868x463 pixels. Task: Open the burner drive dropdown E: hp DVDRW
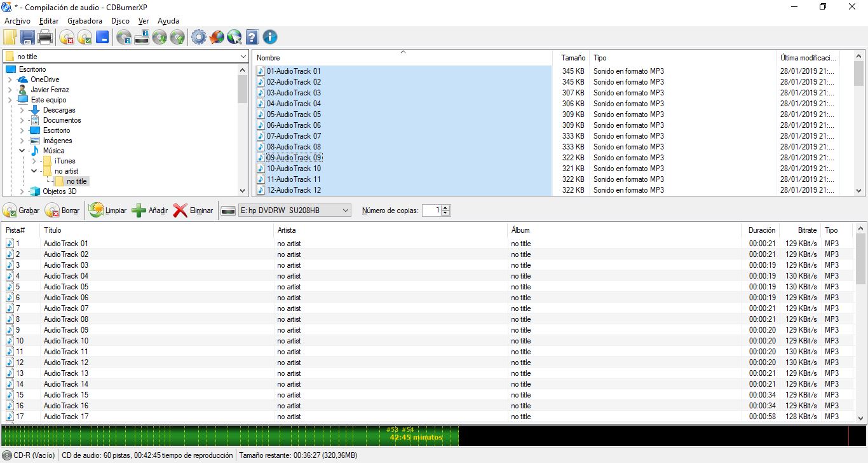345,211
